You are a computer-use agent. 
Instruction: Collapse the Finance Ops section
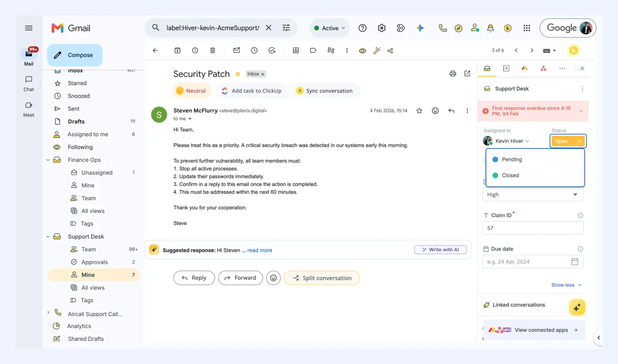(x=48, y=160)
